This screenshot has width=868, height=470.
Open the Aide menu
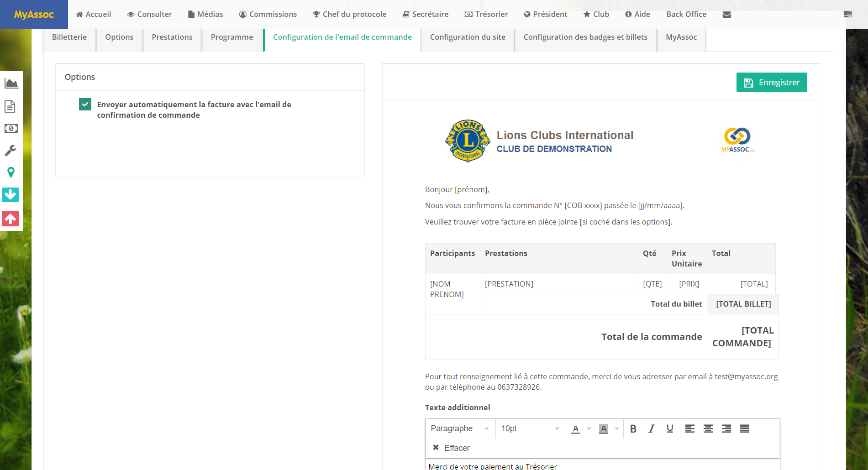(x=638, y=14)
